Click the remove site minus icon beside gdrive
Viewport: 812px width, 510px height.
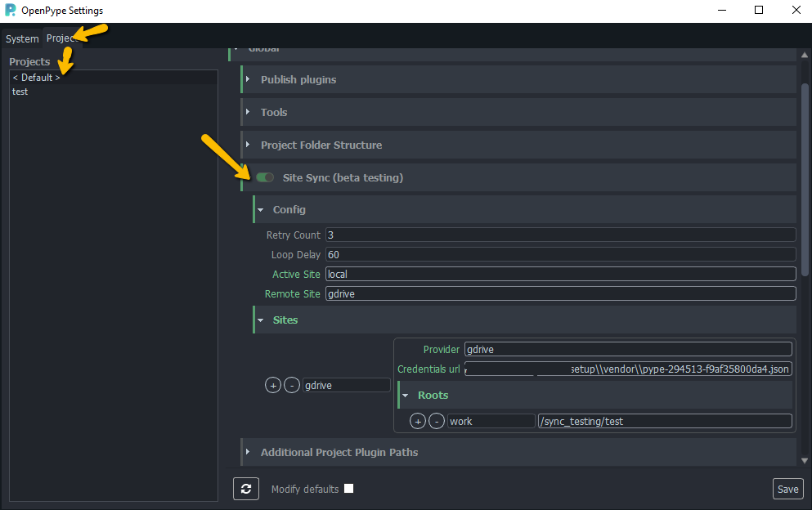292,385
